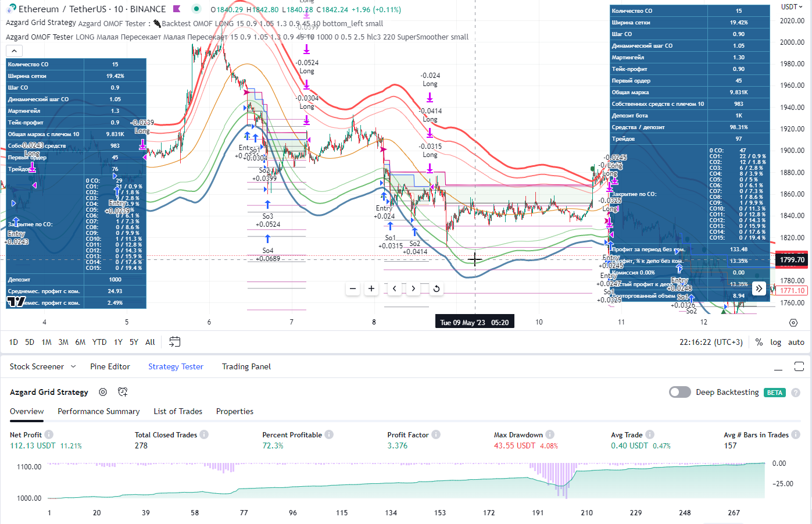Click the 1799.70 crosshair price label
The width and height of the screenshot is (812, 524).
click(792, 260)
